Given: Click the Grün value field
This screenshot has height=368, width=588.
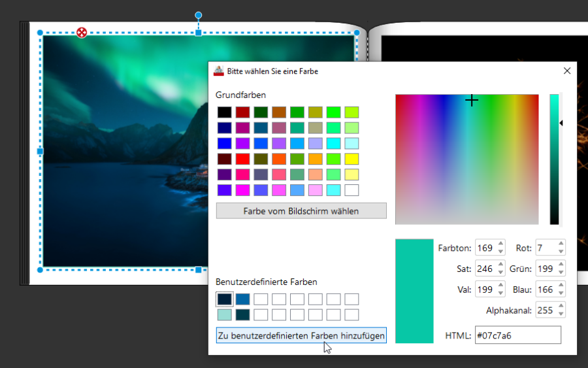Looking at the screenshot, I should click(x=546, y=268).
